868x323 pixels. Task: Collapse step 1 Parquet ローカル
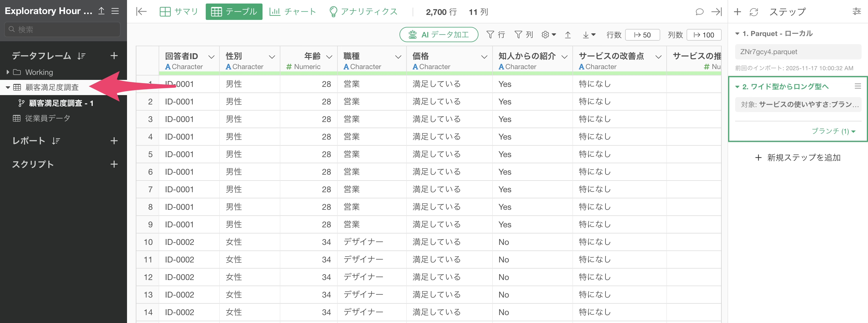tap(737, 34)
